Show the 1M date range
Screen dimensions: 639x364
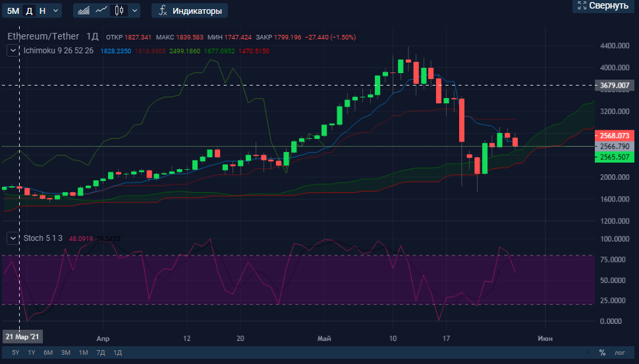pyautogui.click(x=83, y=353)
